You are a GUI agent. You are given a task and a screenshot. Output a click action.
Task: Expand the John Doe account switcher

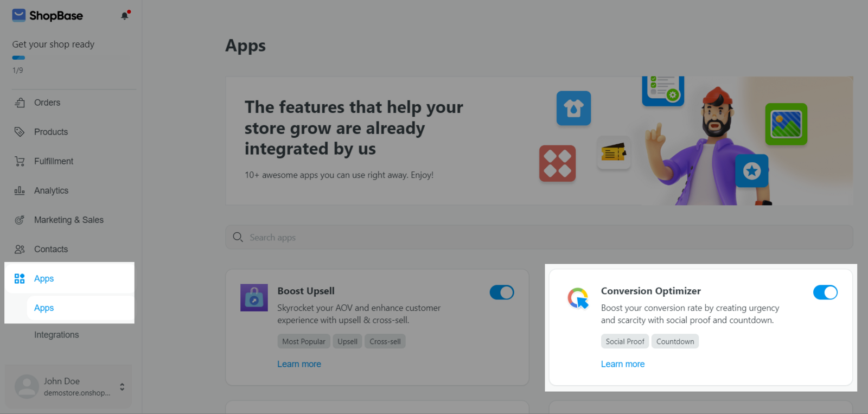(x=122, y=387)
